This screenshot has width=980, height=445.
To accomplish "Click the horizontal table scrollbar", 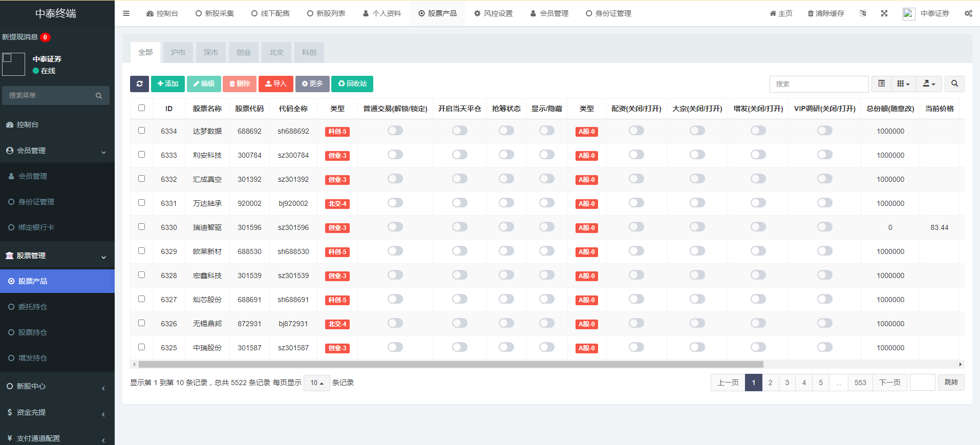I will [x=451, y=365].
